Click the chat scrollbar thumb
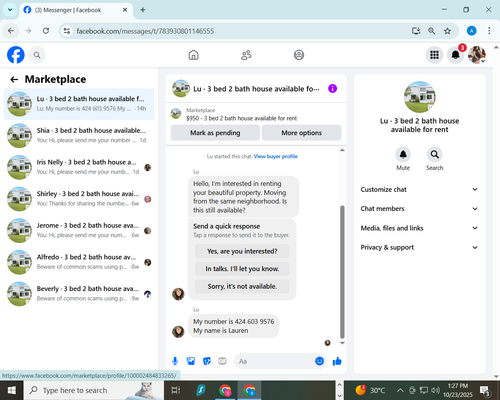The height and width of the screenshot is (400, 500). 342,272
